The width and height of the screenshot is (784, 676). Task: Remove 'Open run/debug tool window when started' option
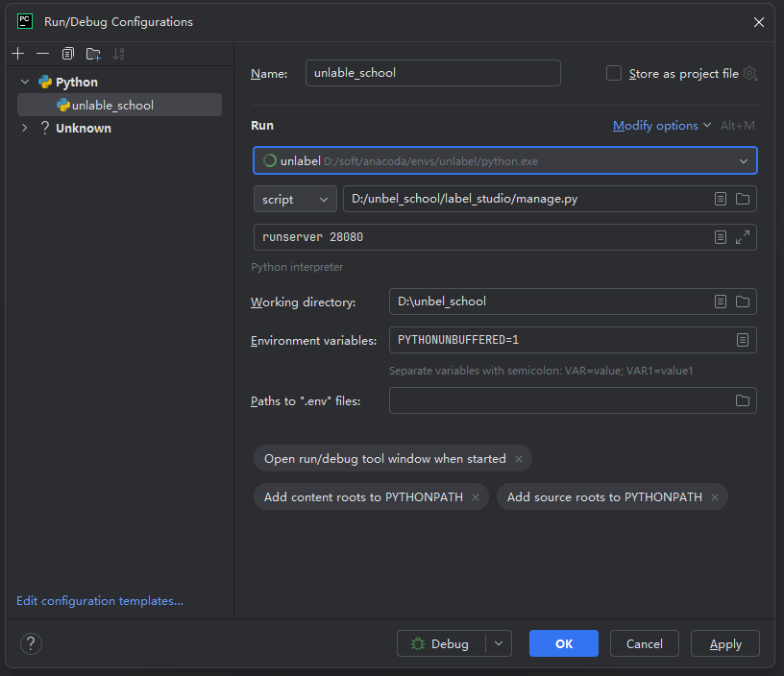click(519, 459)
